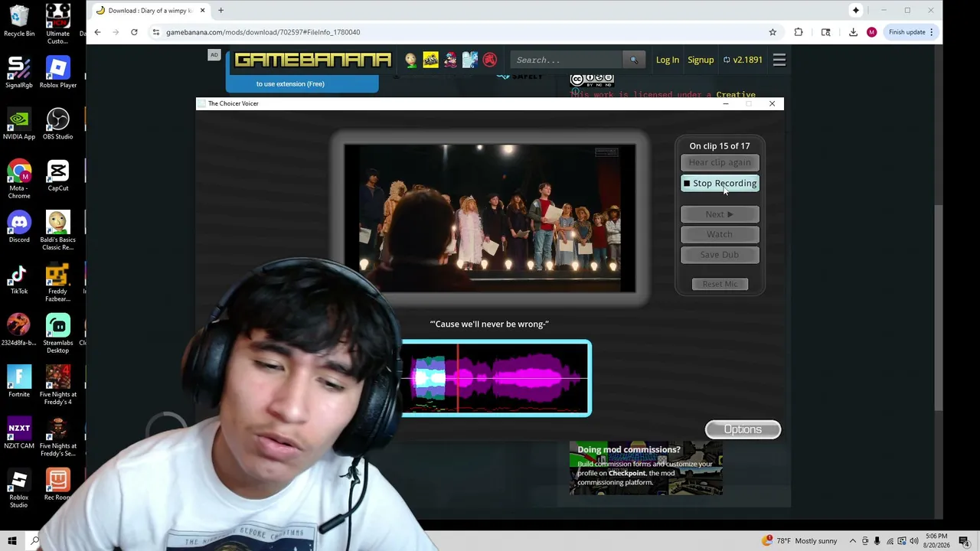The width and height of the screenshot is (980, 551).
Task: Click the Signup link on GameBanana
Action: coord(701,60)
